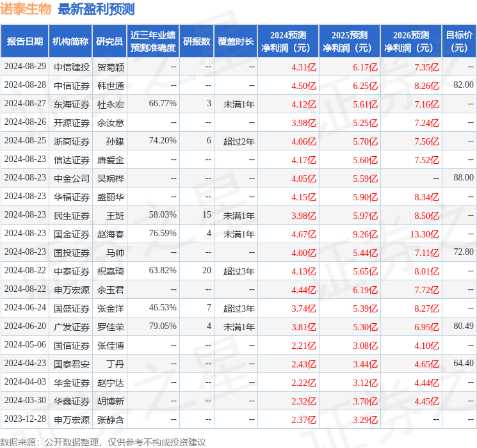Select institution 华鑫证券
The height and width of the screenshot is (448, 477).
[x=72, y=401]
